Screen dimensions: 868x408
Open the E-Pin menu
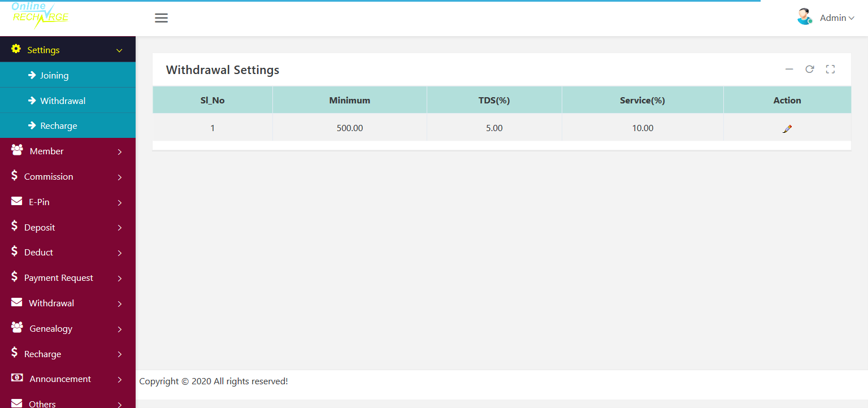(68, 202)
